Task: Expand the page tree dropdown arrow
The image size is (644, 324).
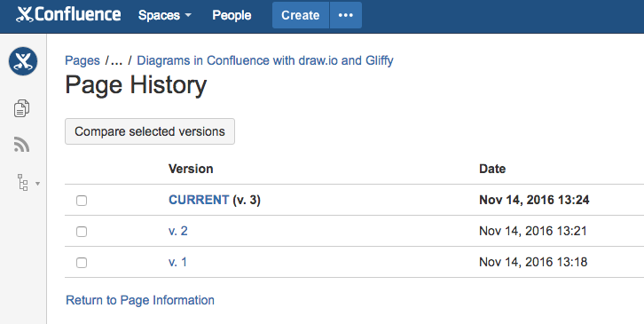Action: (38, 184)
